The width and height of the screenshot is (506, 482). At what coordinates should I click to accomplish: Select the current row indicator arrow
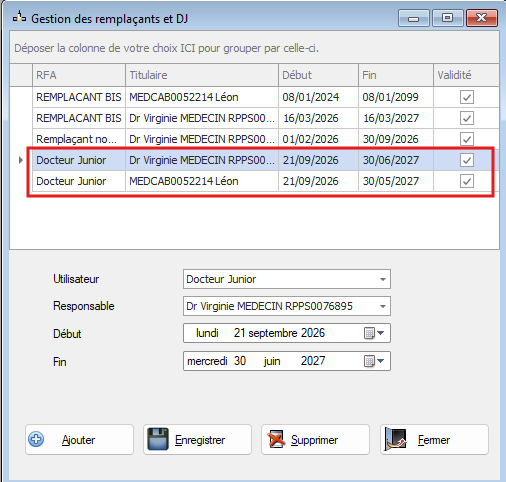[x=21, y=160]
